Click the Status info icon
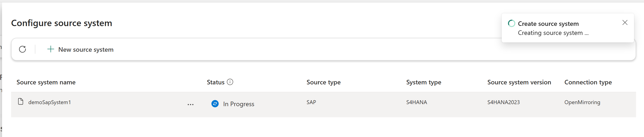 (x=230, y=82)
